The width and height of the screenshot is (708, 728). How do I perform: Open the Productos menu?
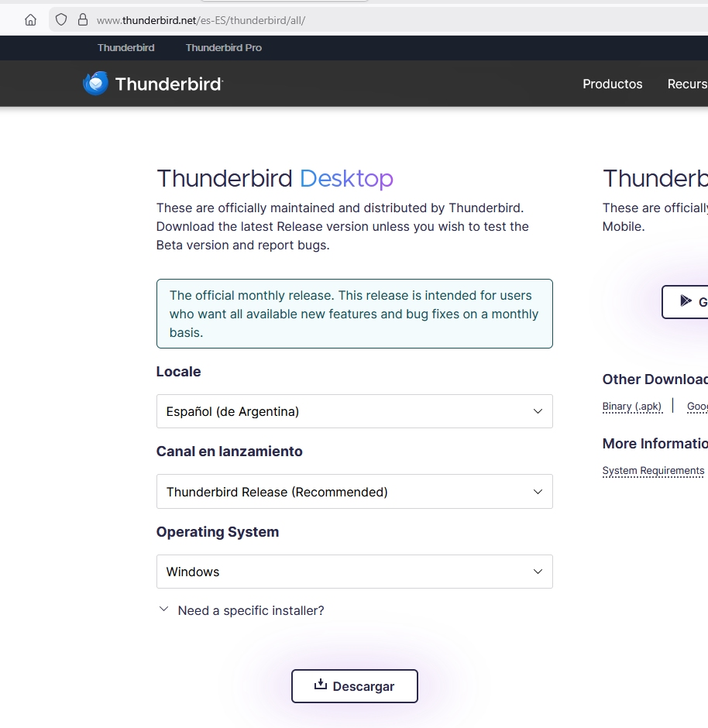point(612,84)
